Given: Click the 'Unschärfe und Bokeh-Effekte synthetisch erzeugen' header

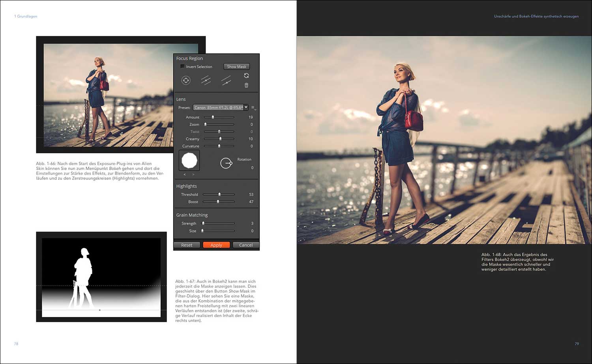Looking at the screenshot, I should click(536, 16).
